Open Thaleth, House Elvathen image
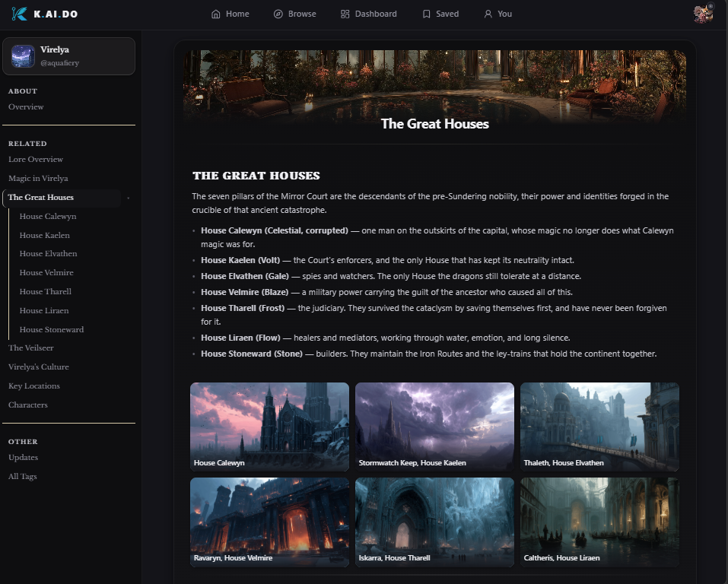Screen dimensions: 728x584 (x=599, y=427)
